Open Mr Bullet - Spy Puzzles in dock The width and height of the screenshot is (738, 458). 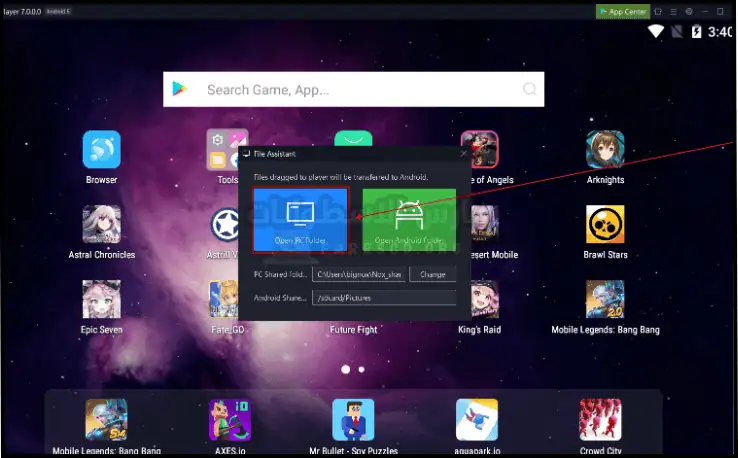[353, 420]
